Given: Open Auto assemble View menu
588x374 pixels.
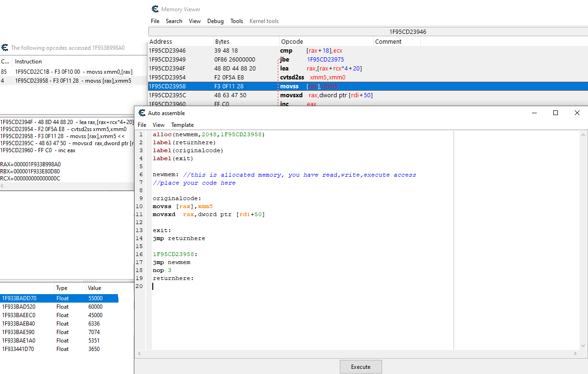Looking at the screenshot, I should click(x=159, y=125).
